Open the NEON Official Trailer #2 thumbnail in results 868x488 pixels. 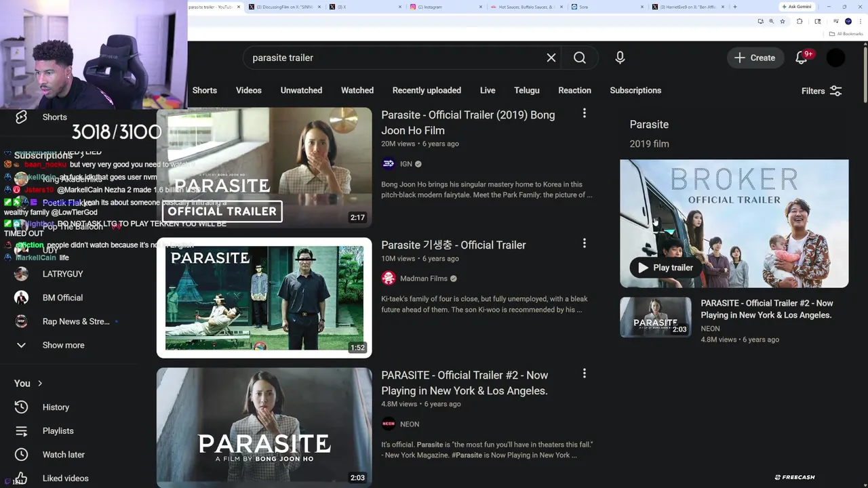[264, 427]
